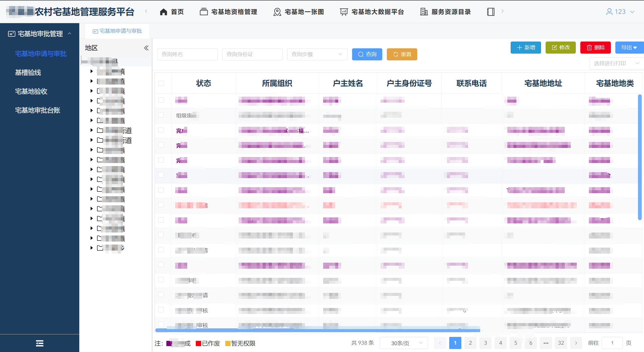Check the checkbox of the red 已作废 row
This screenshot has height=352, width=644.
click(161, 205)
